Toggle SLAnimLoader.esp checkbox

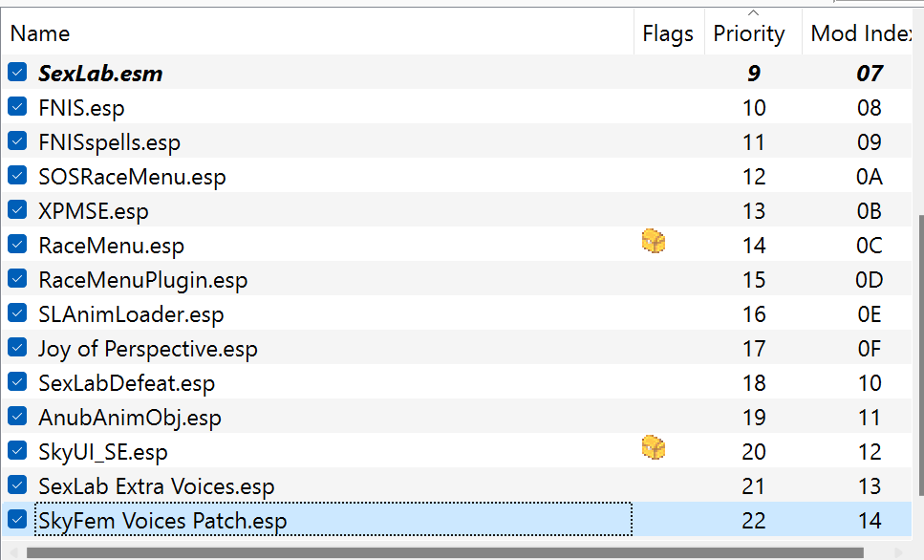(x=18, y=312)
